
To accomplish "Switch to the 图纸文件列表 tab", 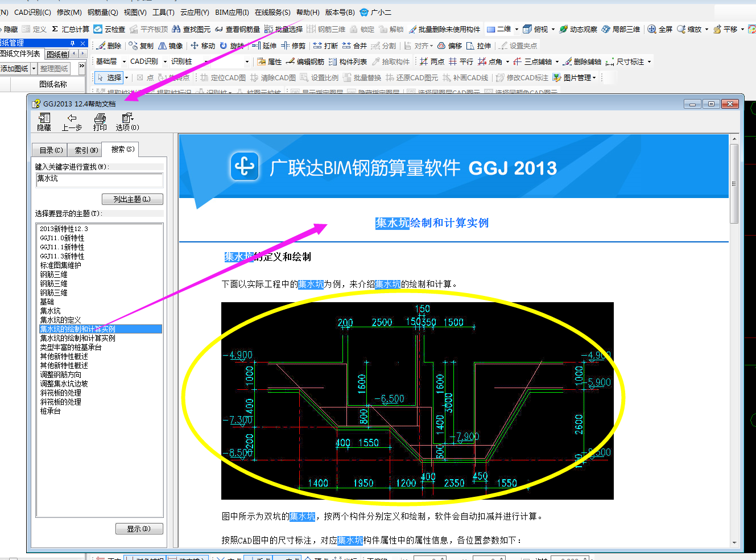I will pos(21,53).
